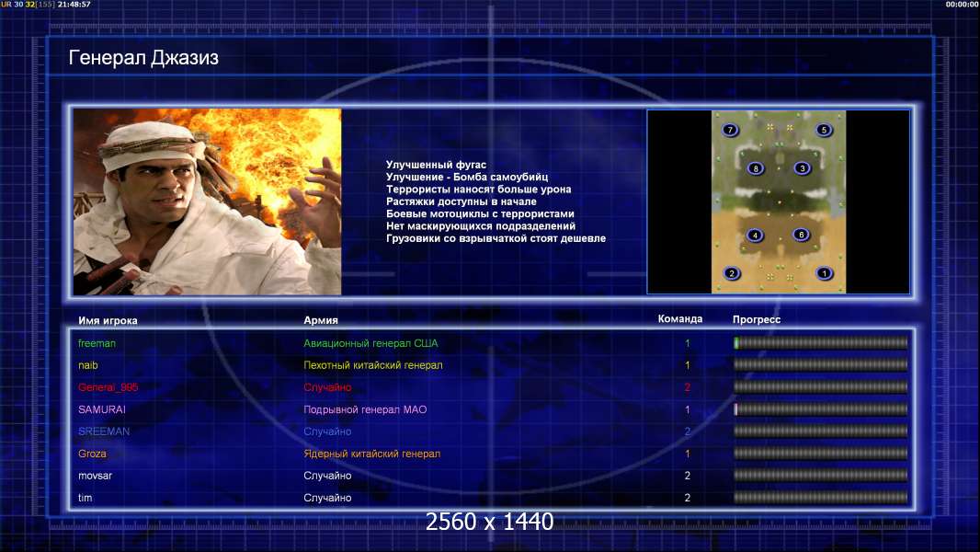980x552 pixels.
Task: Click army Пехотный китайский генерал
Action: click(373, 365)
